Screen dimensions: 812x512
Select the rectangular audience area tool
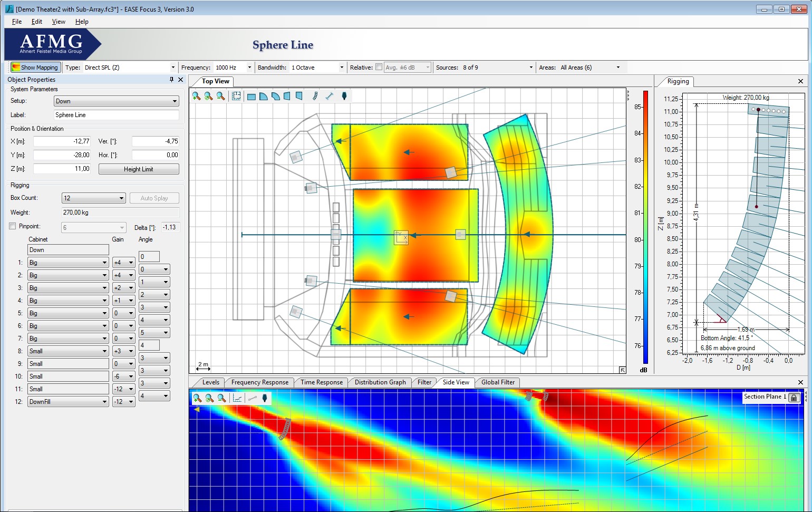click(252, 96)
